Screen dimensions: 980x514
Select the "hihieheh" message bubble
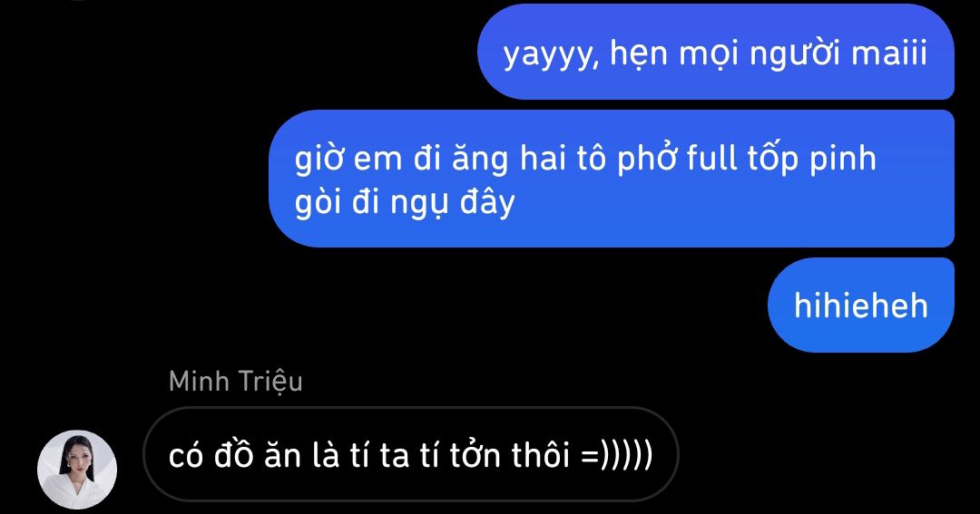pos(860,305)
